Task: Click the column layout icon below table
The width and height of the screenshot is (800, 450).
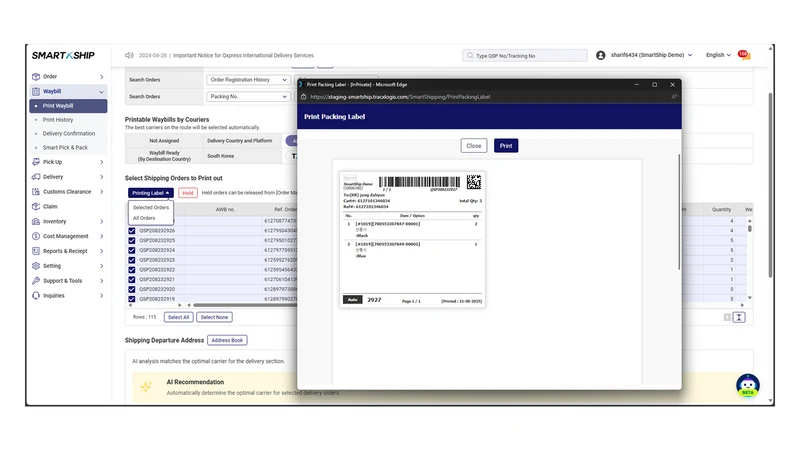Action: pyautogui.click(x=727, y=317)
